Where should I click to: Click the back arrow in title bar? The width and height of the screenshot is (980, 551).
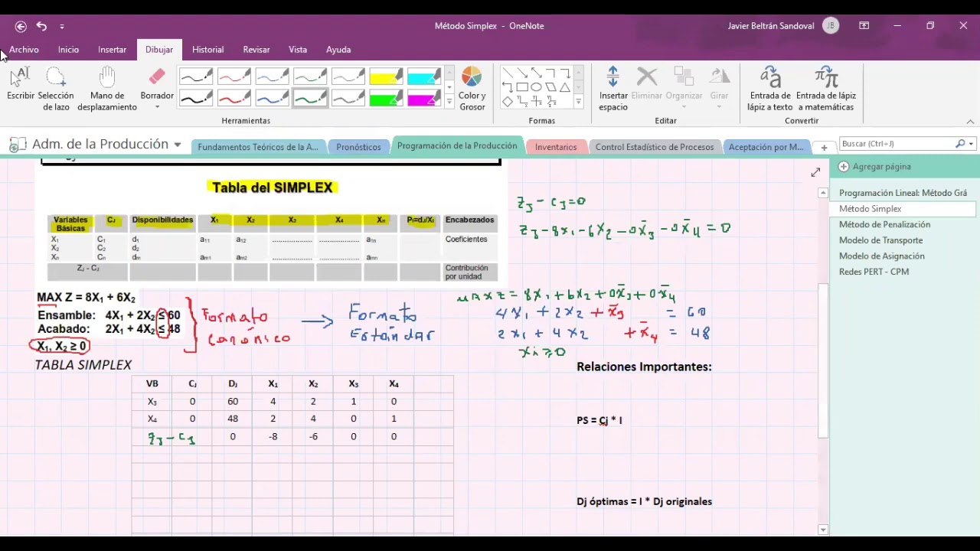tap(21, 26)
